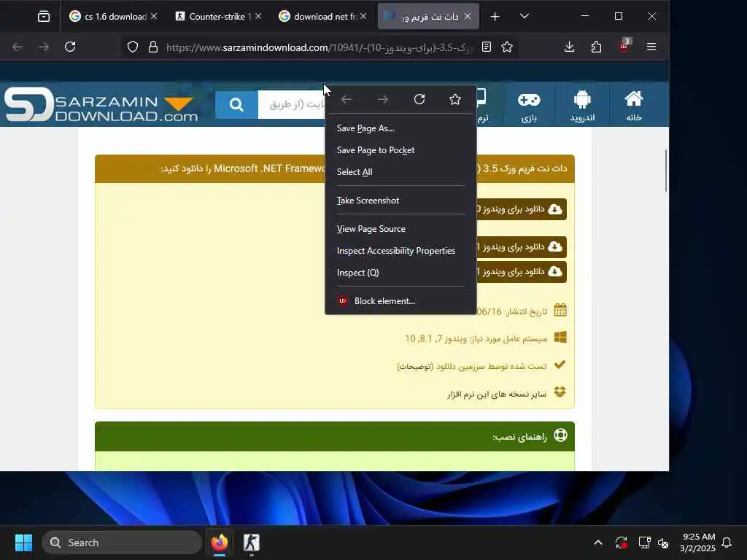Close the Counter-strike tab

pyautogui.click(x=258, y=16)
